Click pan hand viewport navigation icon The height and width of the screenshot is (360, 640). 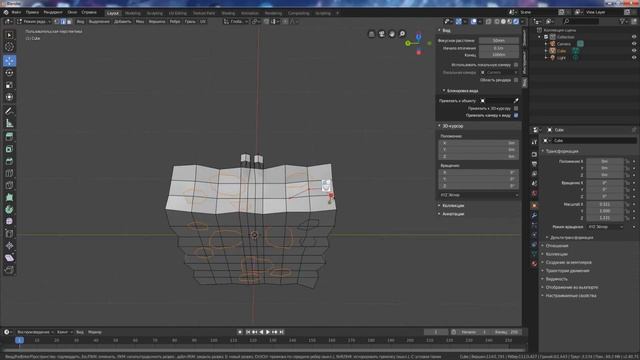(x=392, y=34)
